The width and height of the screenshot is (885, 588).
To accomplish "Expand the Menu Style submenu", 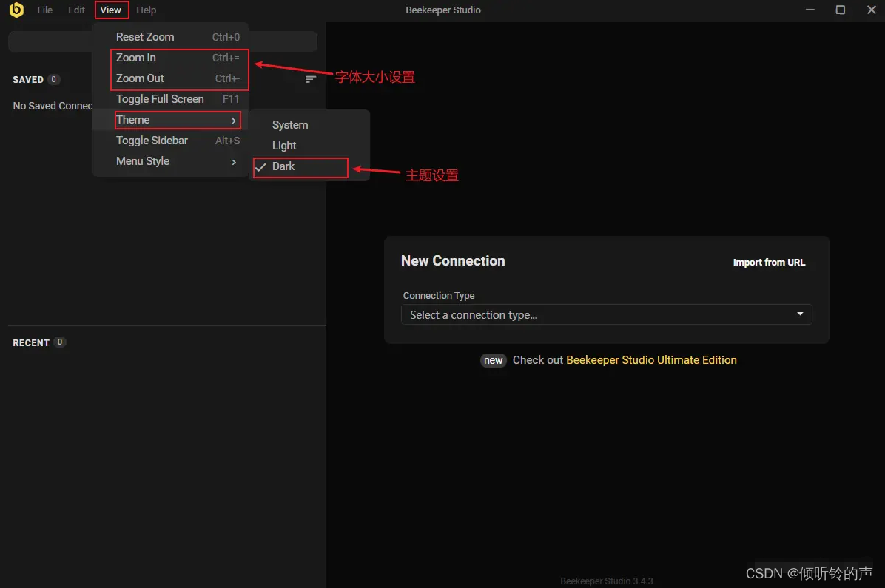I will click(x=170, y=161).
